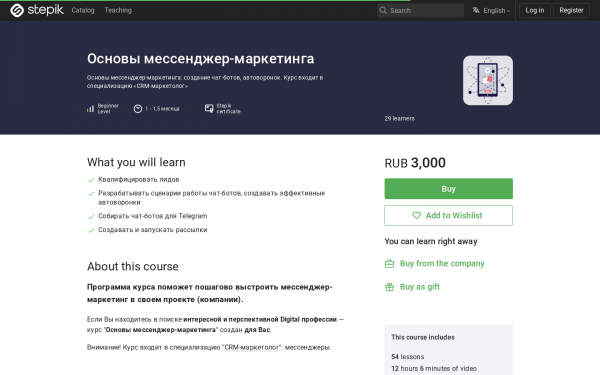Click the Stepik logo
The image size is (600, 375).
[x=37, y=10]
